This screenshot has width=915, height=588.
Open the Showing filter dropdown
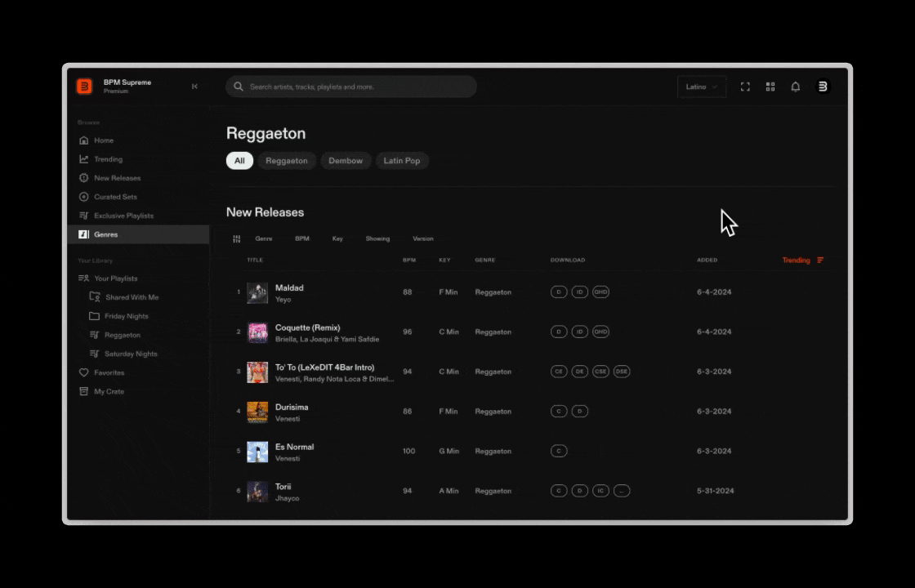click(377, 238)
